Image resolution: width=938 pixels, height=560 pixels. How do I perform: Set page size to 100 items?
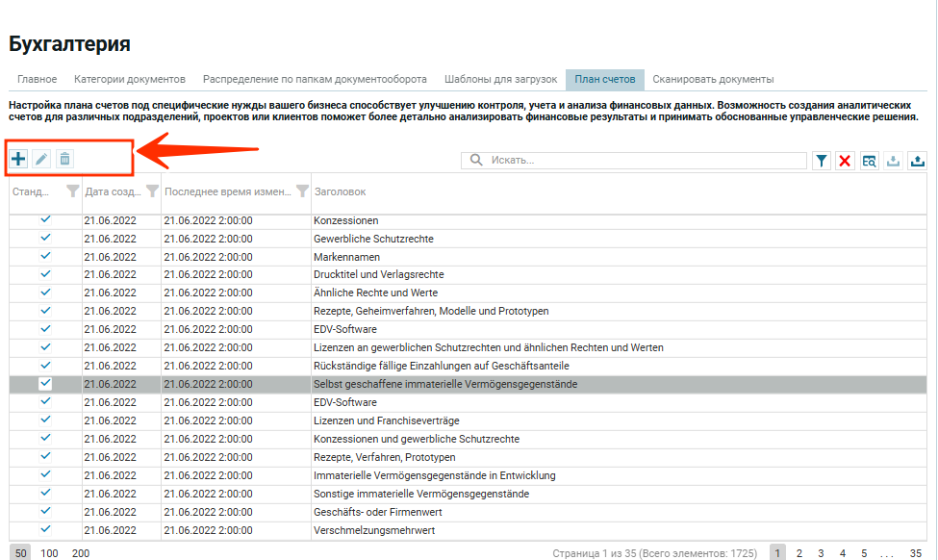point(49,553)
